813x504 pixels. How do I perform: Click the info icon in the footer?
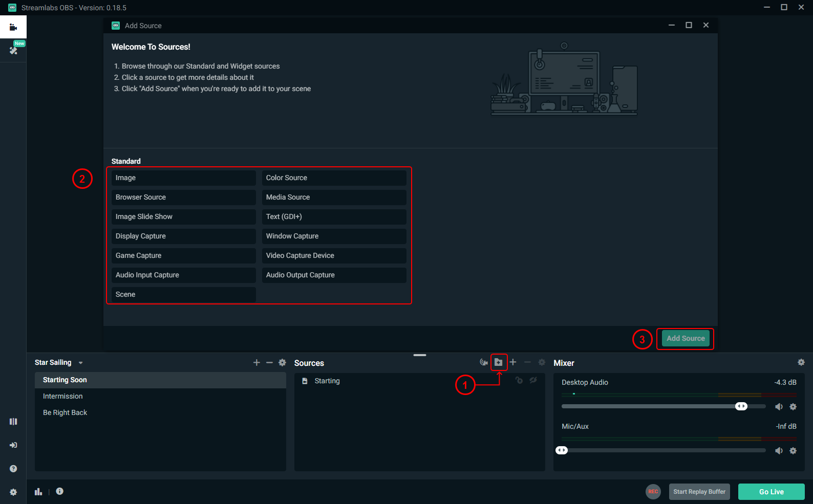(x=60, y=491)
